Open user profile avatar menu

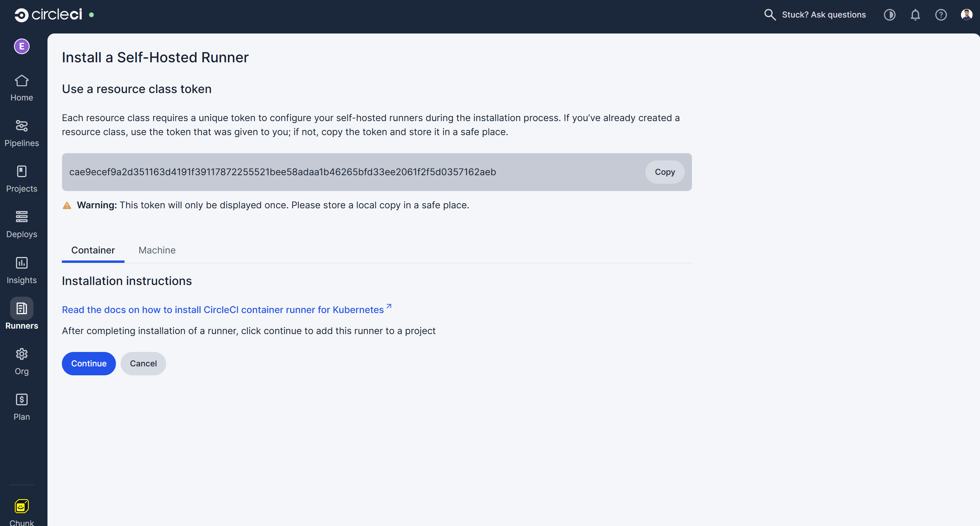click(x=967, y=15)
